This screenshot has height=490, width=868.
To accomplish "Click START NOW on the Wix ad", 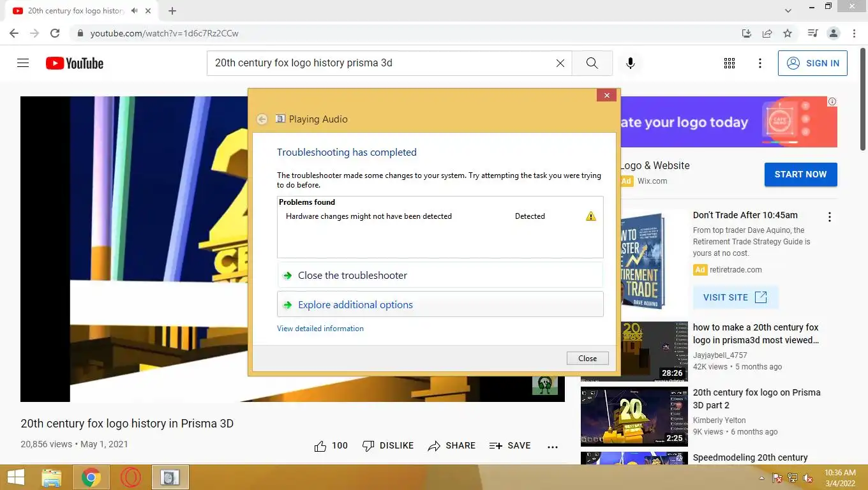I will click(800, 174).
